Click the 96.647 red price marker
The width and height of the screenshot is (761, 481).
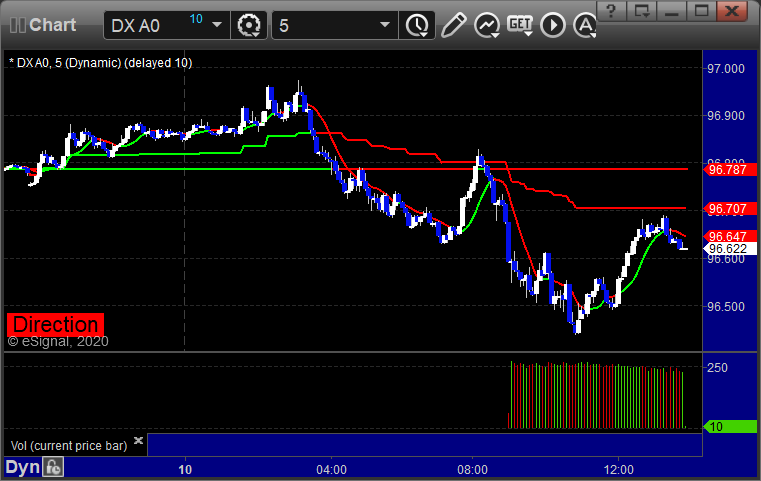click(730, 236)
